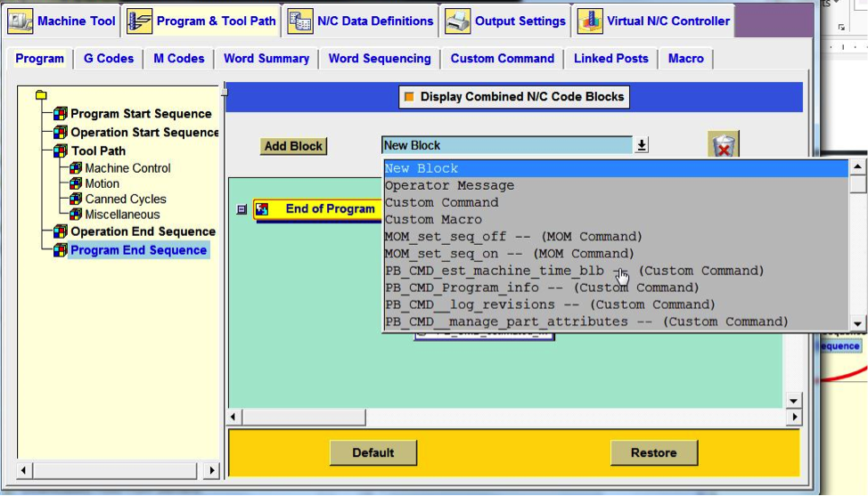The image size is (868, 496).
Task: Switch to the G Codes tab
Action: pos(109,59)
